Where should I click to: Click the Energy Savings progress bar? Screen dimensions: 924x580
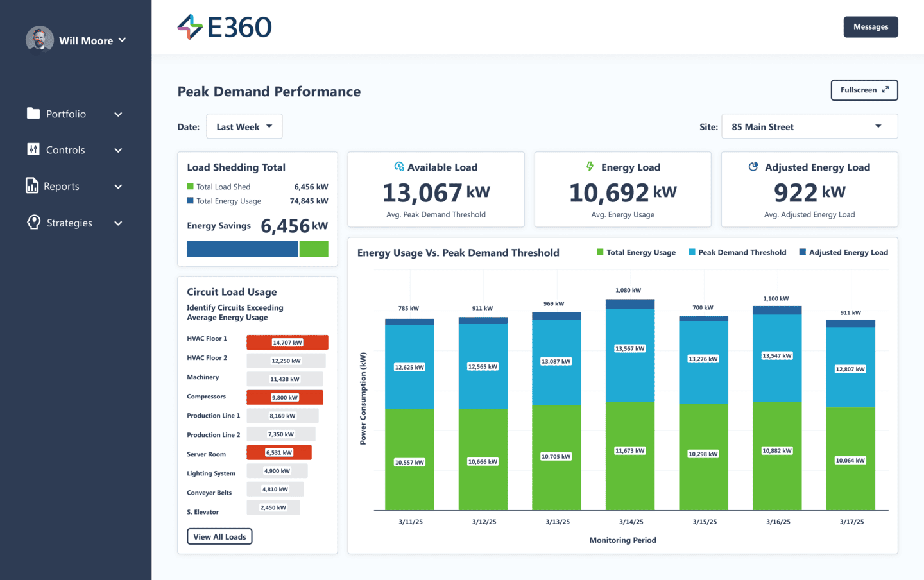click(x=257, y=249)
